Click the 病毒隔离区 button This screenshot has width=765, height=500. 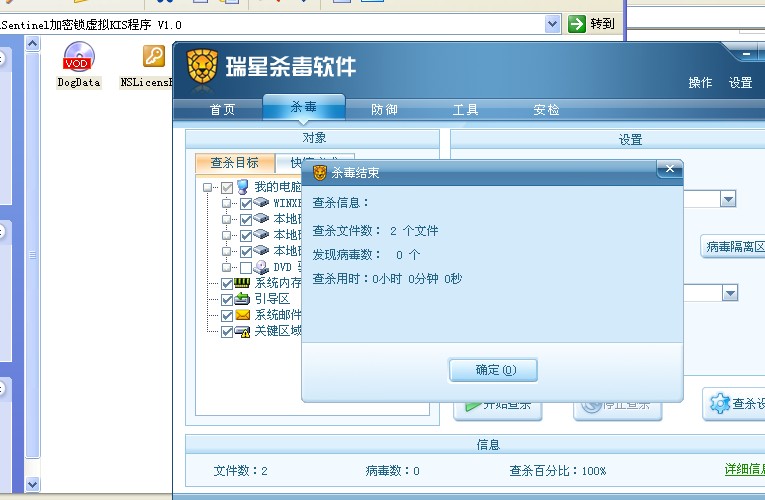[x=733, y=247]
